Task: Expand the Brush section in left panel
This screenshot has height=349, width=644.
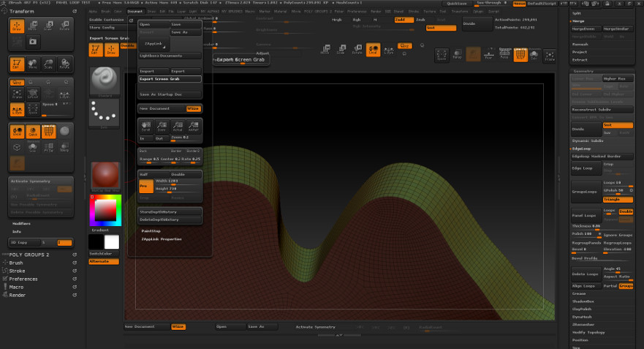Action: pyautogui.click(x=16, y=262)
